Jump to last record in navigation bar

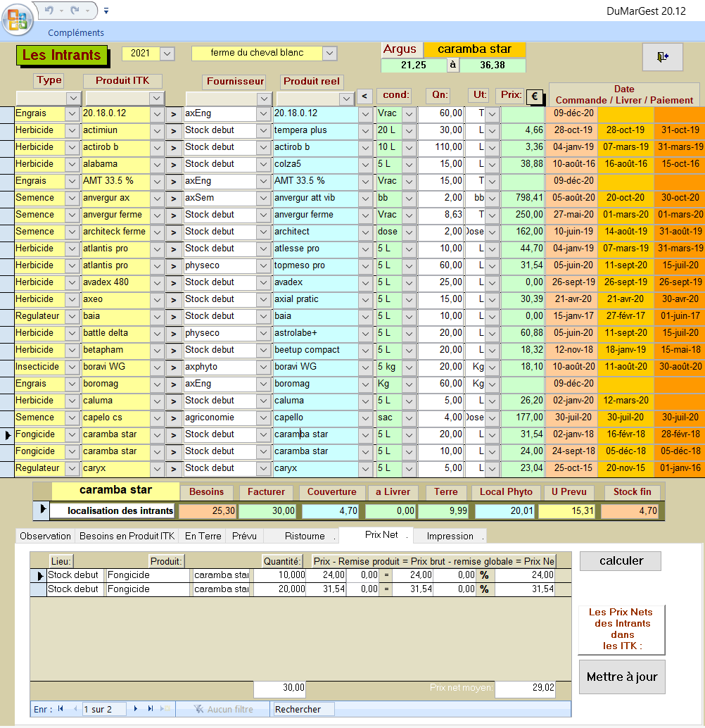coord(151,708)
